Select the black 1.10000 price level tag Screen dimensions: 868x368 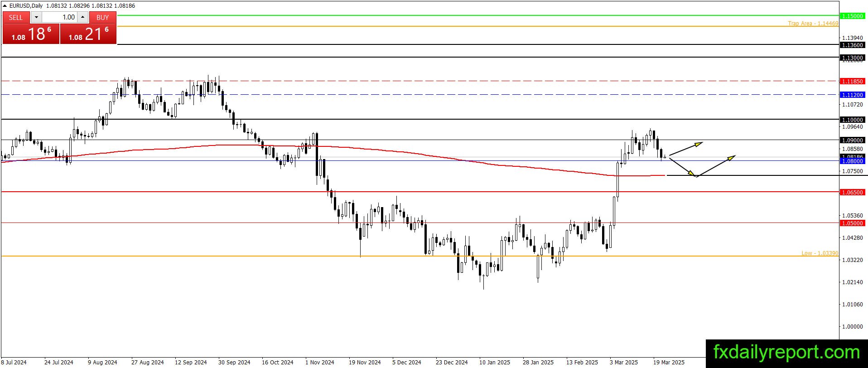pos(852,120)
